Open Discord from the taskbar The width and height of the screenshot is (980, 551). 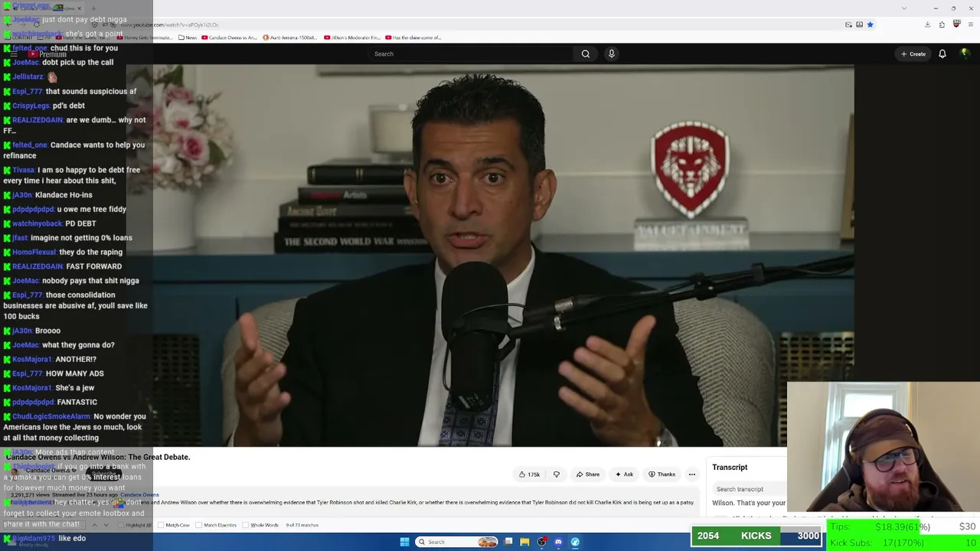[x=558, y=542]
